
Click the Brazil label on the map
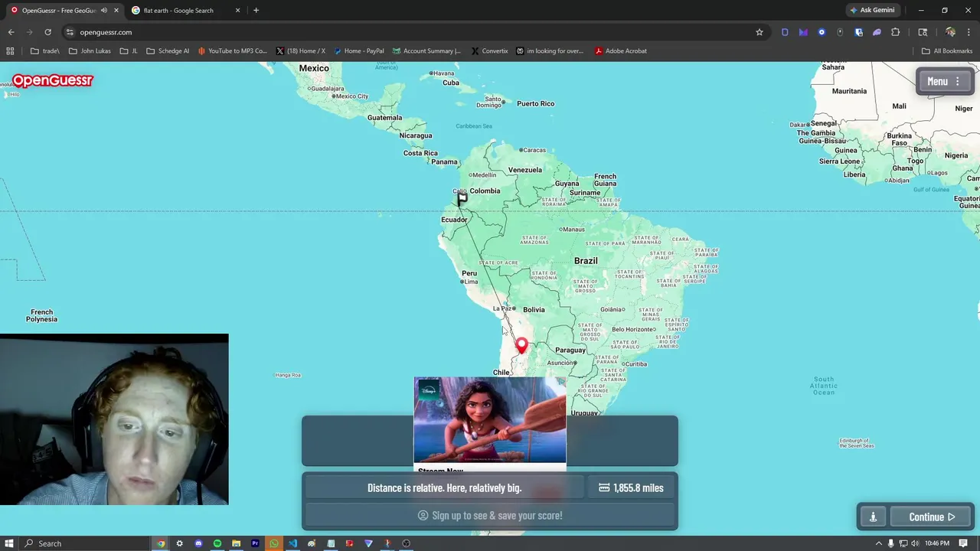tap(586, 261)
